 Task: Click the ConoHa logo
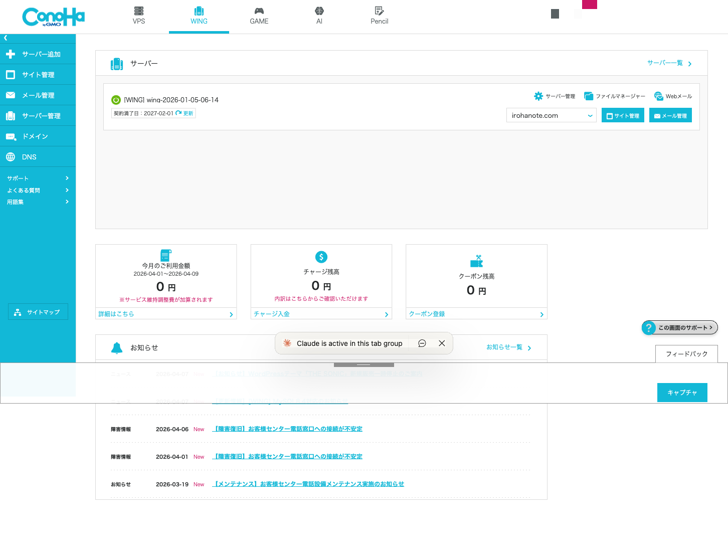point(53,17)
